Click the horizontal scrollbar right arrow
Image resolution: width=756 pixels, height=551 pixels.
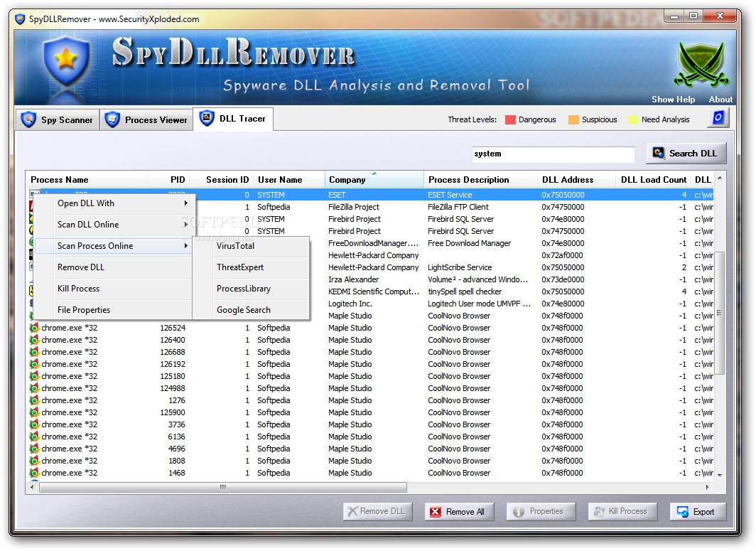pyautogui.click(x=707, y=488)
